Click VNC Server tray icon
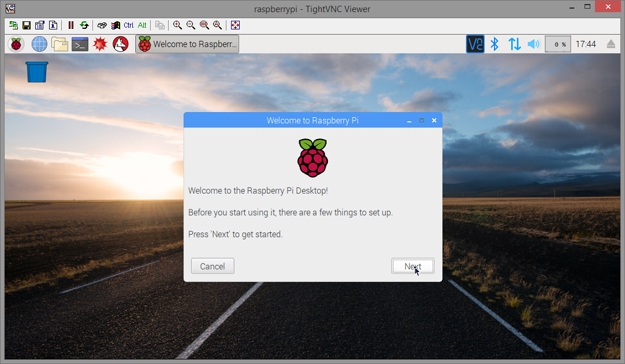 pyautogui.click(x=475, y=44)
